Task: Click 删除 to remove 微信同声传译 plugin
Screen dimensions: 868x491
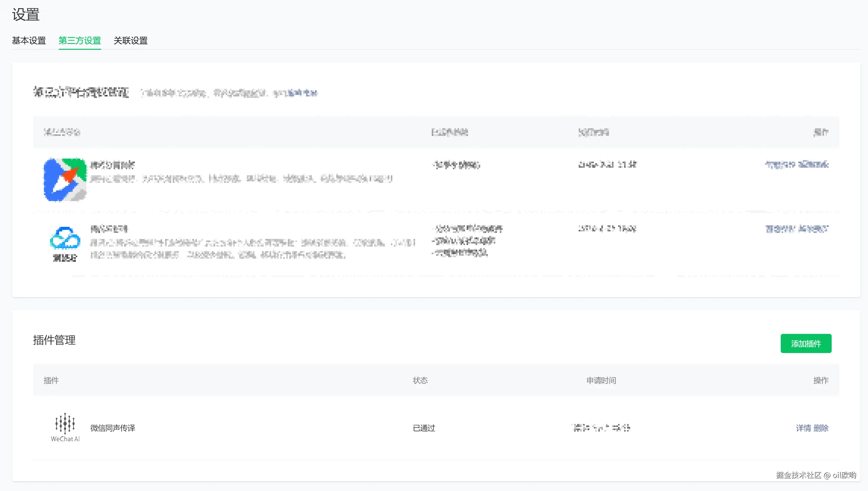Action: click(821, 428)
